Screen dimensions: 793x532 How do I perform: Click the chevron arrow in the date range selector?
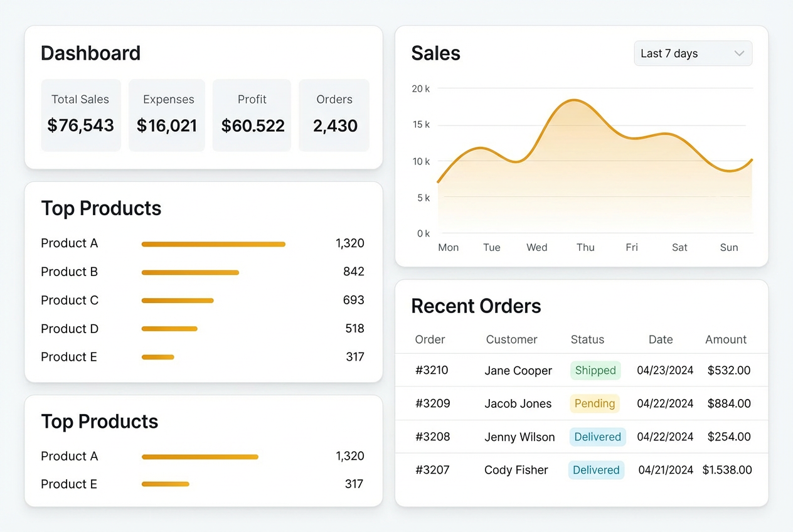click(x=739, y=53)
